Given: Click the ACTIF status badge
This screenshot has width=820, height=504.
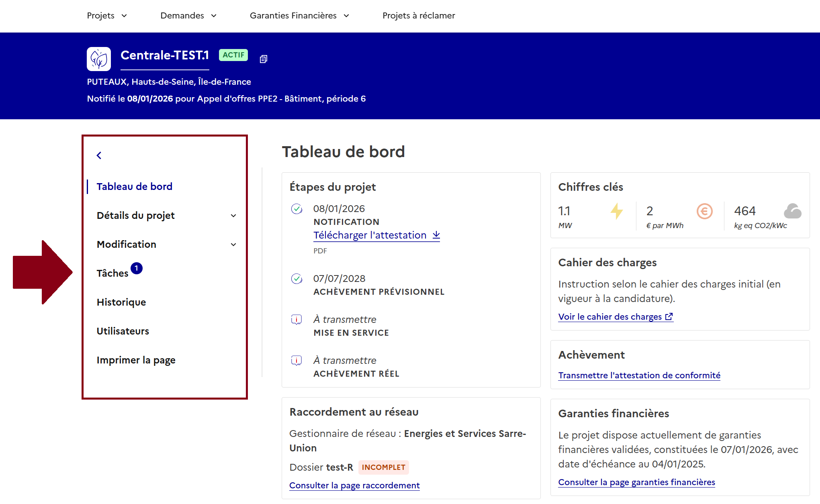Looking at the screenshot, I should click(233, 55).
